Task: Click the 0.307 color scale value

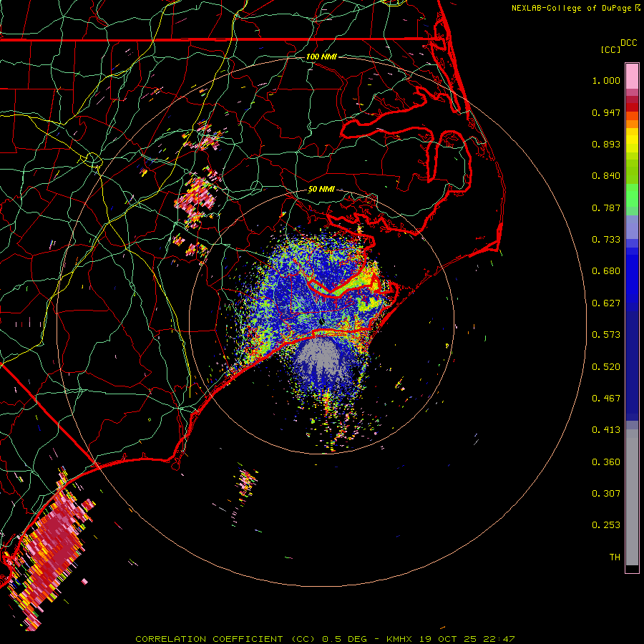Action: 606,494
